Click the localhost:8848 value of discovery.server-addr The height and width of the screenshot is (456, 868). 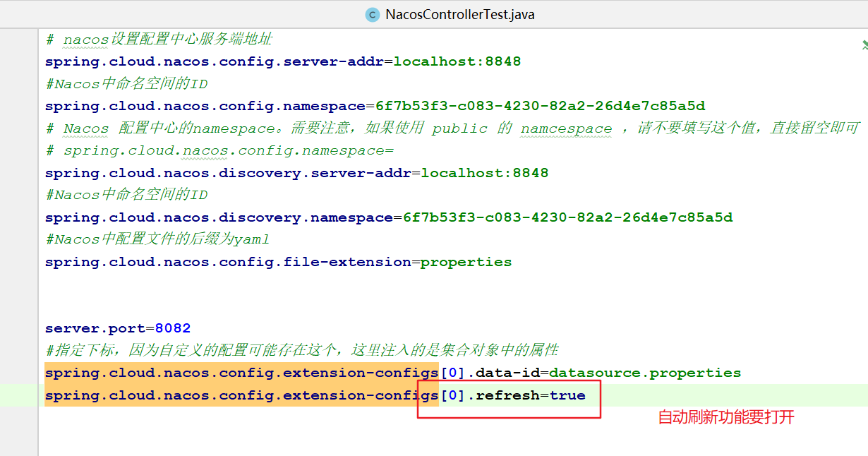[x=485, y=173]
